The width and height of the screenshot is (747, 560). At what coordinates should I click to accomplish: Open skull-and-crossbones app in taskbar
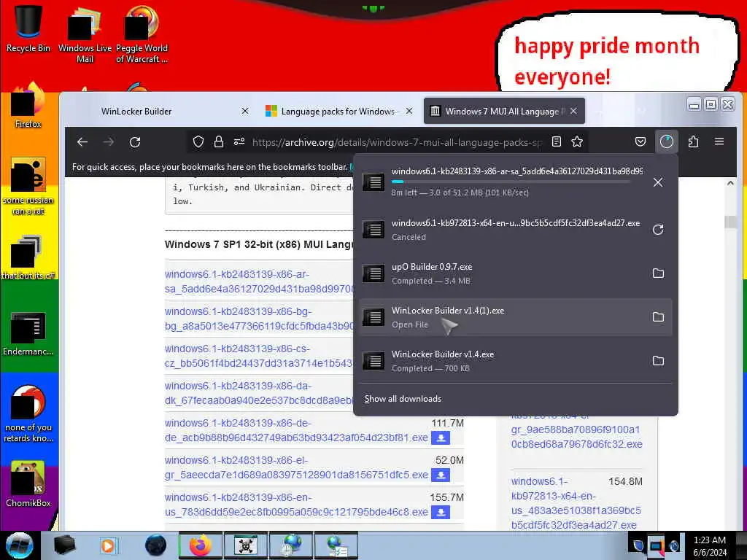click(x=245, y=545)
